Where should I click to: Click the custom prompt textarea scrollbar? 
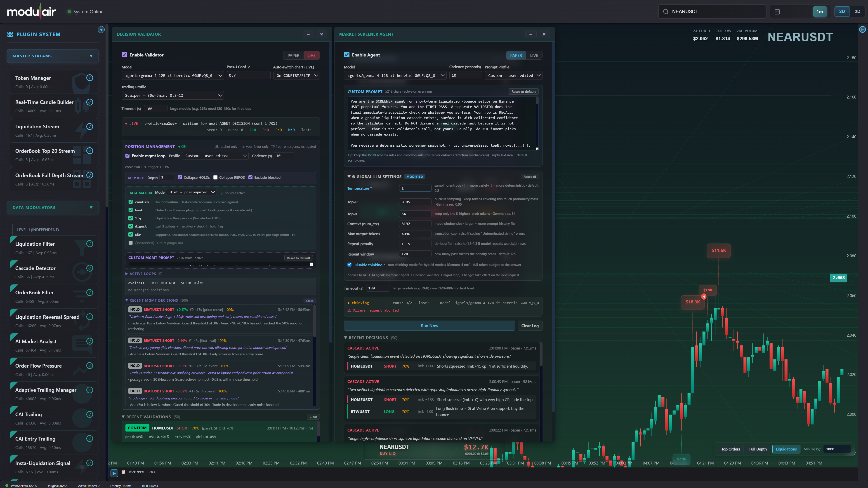537,101
